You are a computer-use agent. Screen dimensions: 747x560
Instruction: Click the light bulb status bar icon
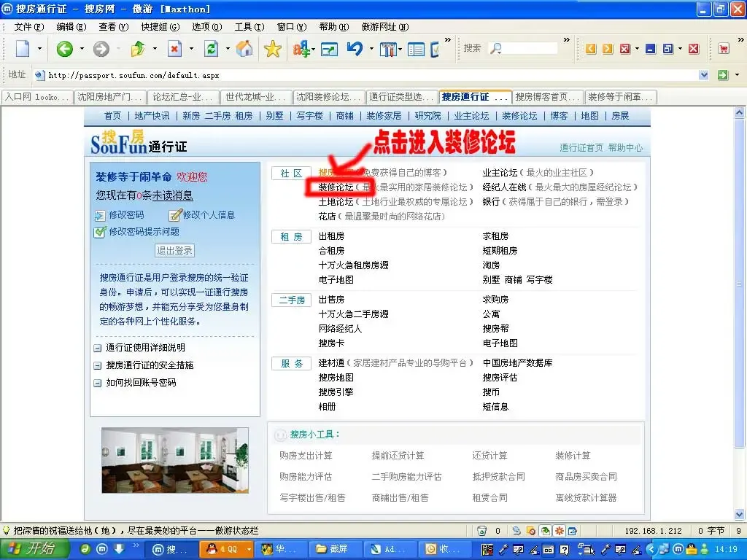tap(7, 531)
